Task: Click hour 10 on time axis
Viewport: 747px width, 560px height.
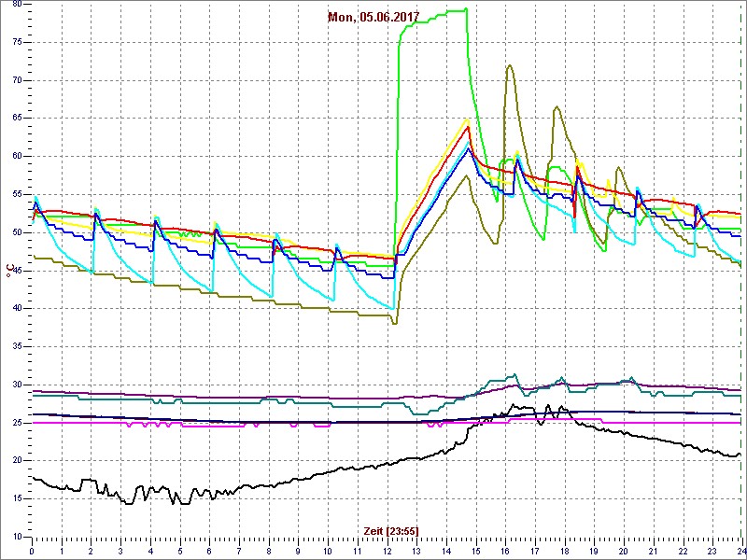Action: click(328, 551)
